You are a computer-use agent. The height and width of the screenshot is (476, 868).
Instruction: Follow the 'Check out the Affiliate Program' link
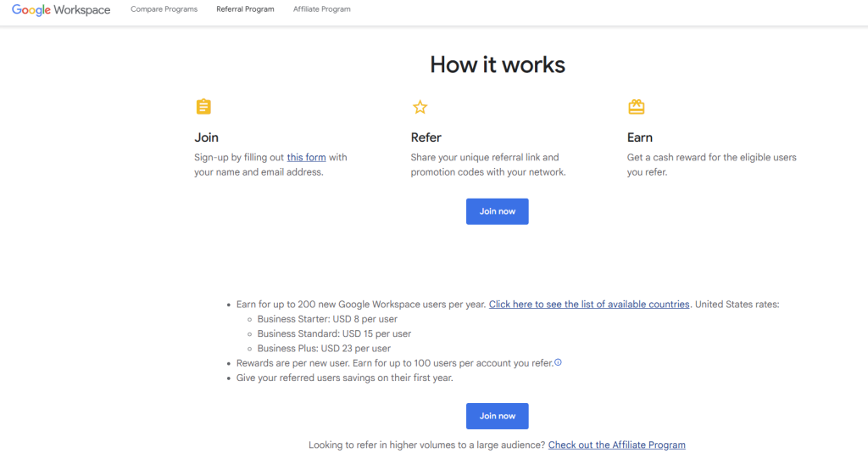pyautogui.click(x=617, y=445)
